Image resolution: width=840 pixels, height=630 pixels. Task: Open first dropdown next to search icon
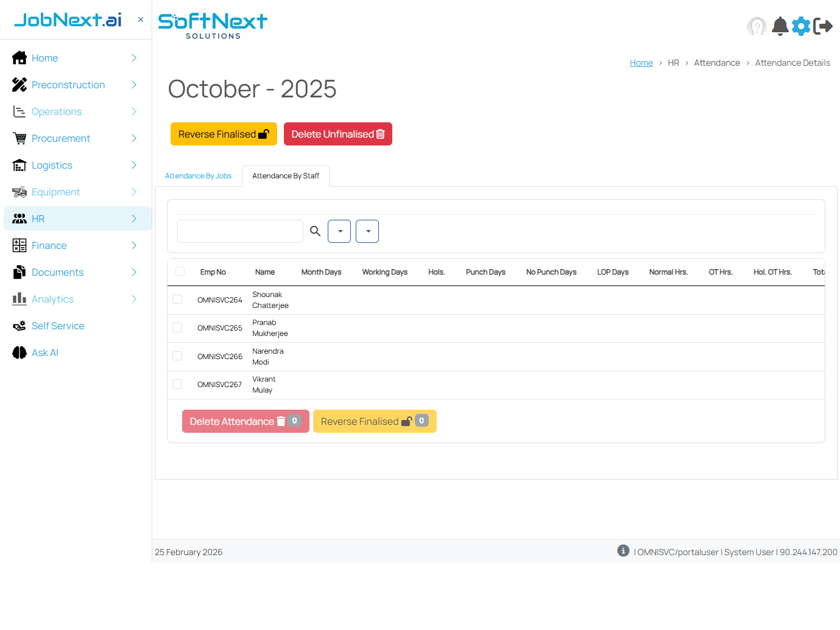(x=339, y=231)
